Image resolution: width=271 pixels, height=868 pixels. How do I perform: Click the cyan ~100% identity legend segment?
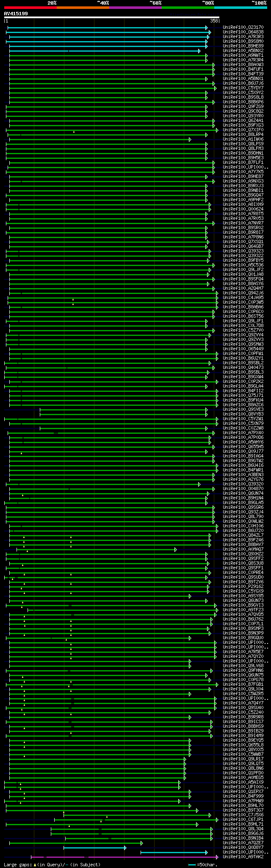pos(241,7)
